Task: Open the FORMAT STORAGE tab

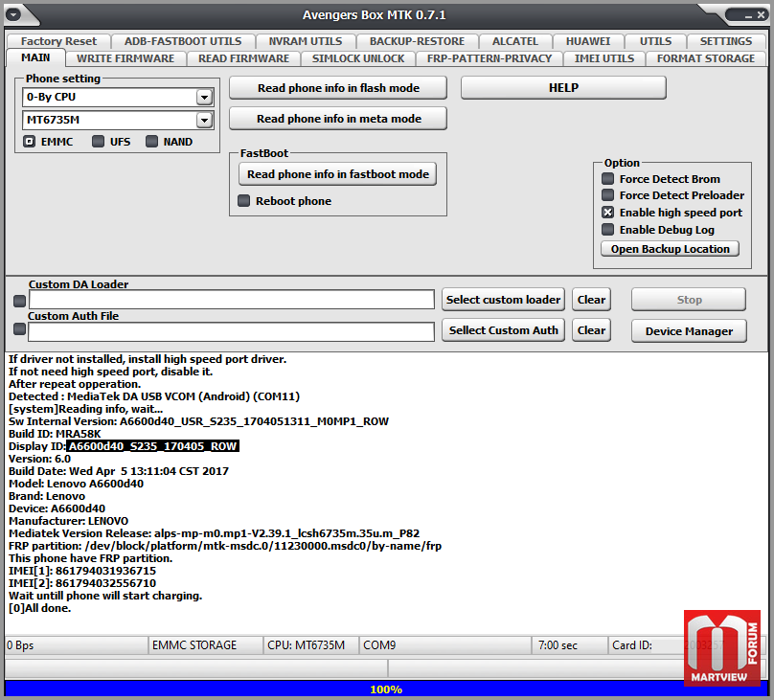Action: 706,58
